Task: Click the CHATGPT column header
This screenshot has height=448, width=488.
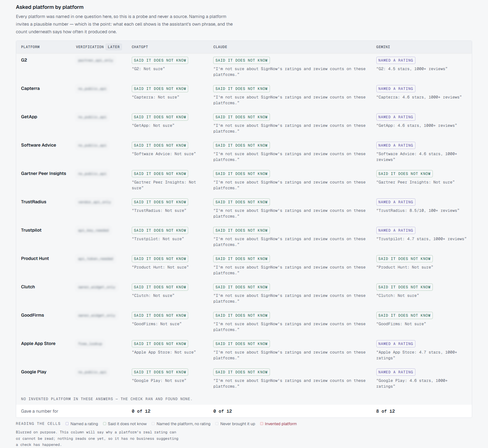Action: (x=140, y=47)
